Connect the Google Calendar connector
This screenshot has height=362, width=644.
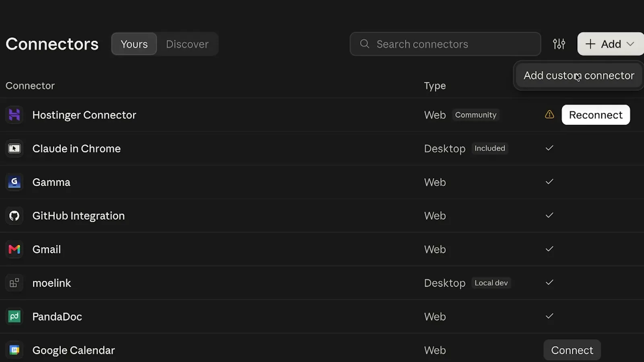point(572,350)
